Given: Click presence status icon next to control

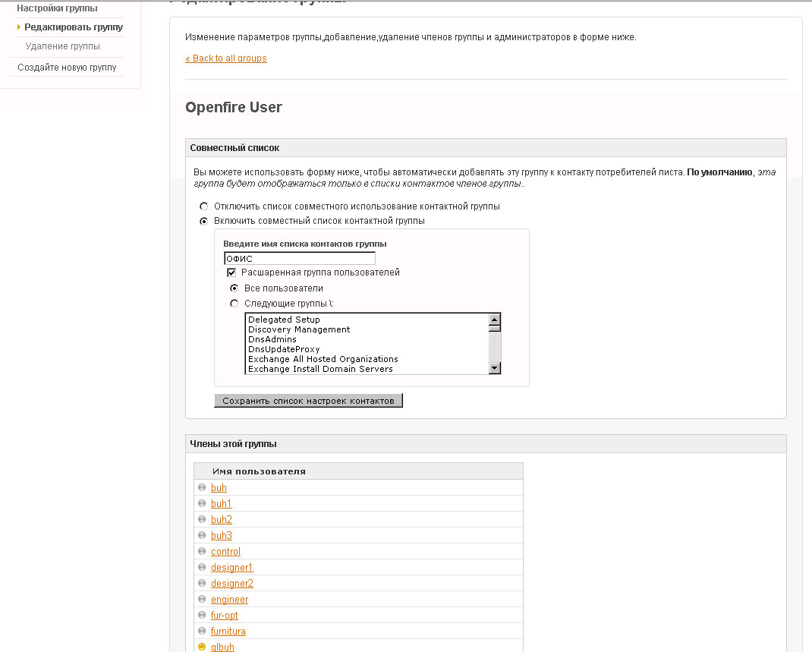Looking at the screenshot, I should click(202, 552).
